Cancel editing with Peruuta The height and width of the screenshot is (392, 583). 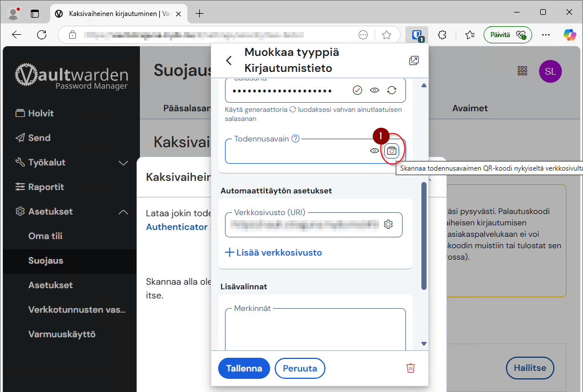[x=300, y=368]
